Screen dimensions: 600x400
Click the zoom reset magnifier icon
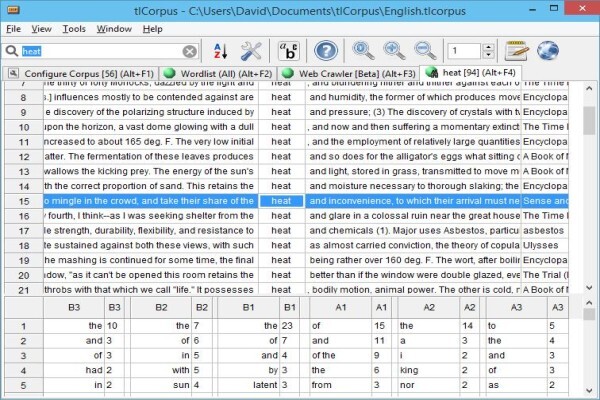coord(363,51)
